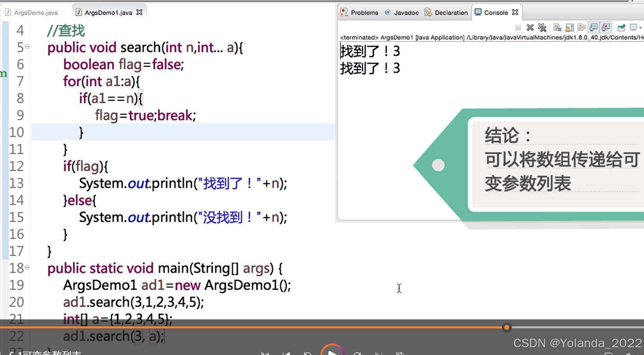The height and width of the screenshot is (355, 644).
Task: Close the Console view tab
Action: pos(515,12)
